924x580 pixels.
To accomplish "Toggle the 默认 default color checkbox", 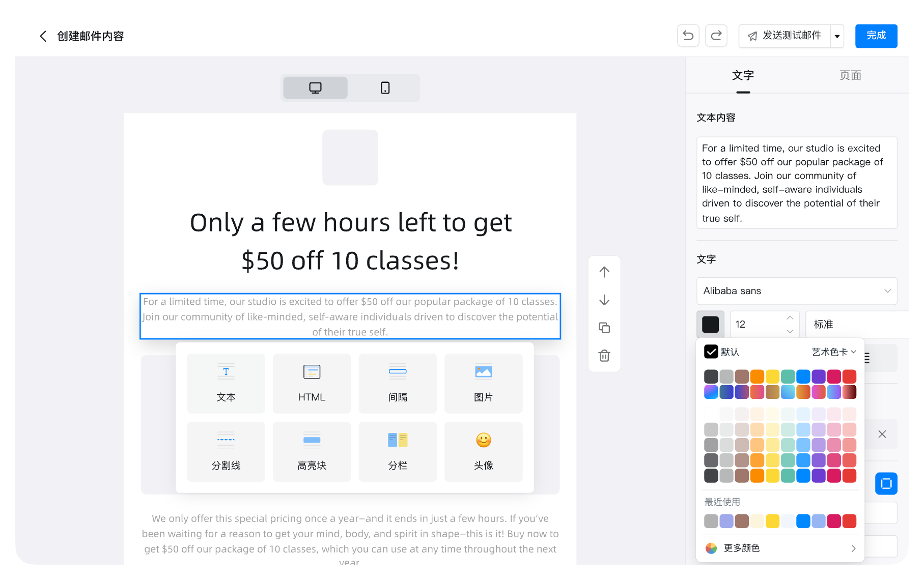I will [x=711, y=352].
